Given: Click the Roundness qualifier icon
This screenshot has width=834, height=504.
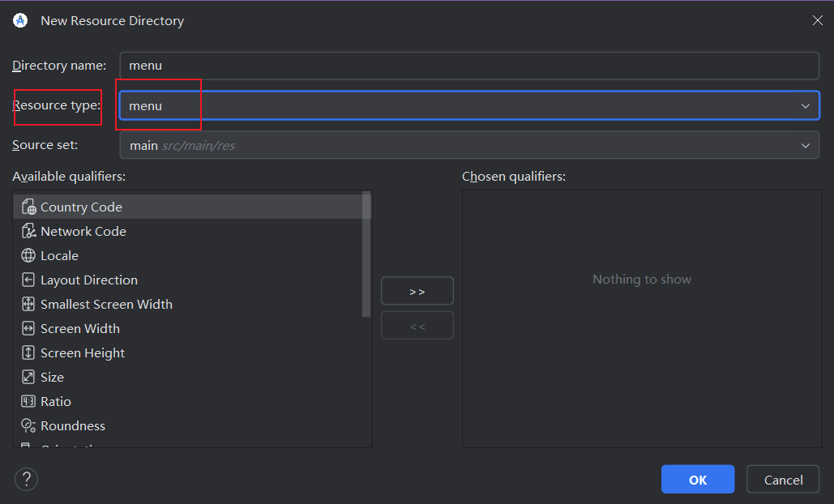Looking at the screenshot, I should point(28,426).
